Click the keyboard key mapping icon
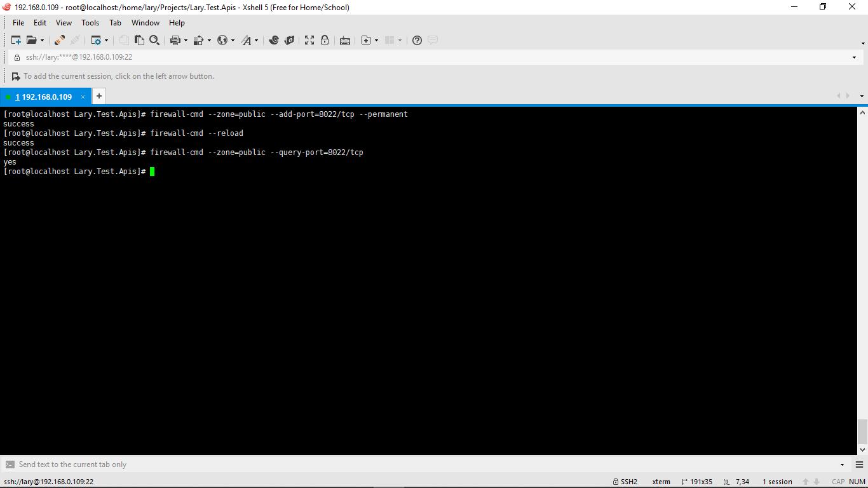The image size is (868, 488). 345,40
